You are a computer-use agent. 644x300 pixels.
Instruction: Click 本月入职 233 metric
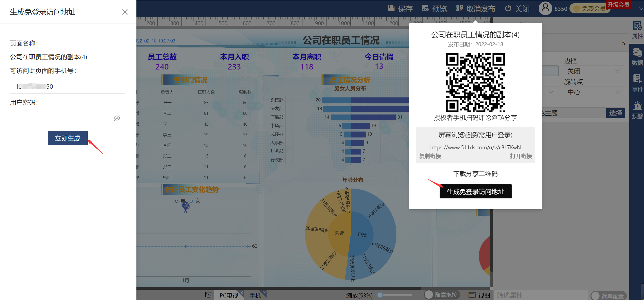click(234, 62)
